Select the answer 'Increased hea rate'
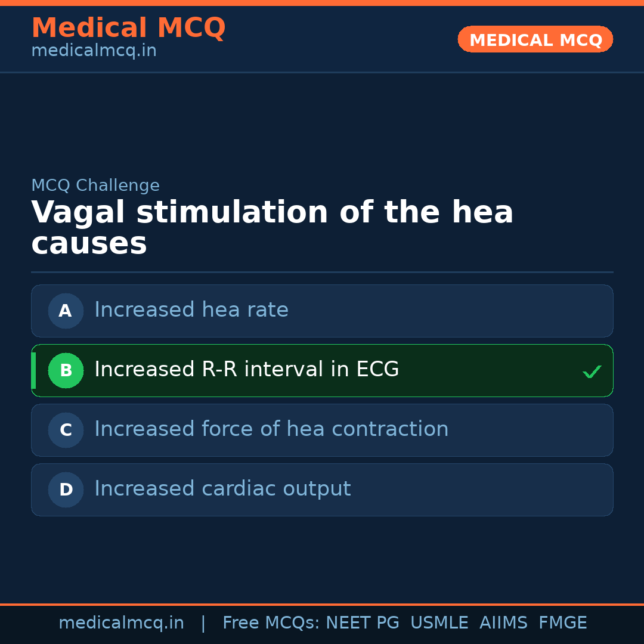Image resolution: width=644 pixels, height=644 pixels. [x=191, y=310]
